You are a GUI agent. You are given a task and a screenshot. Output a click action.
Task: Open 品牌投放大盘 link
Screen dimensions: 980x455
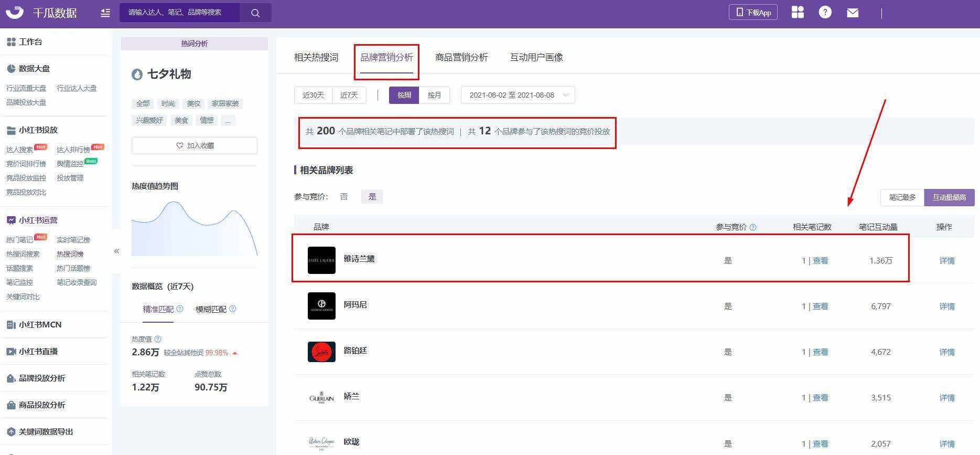pos(26,102)
